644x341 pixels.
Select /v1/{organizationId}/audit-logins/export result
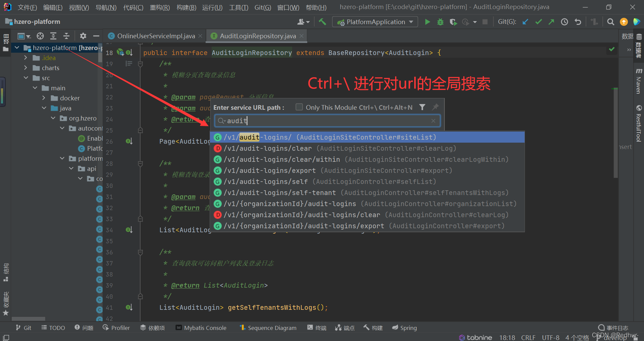[367, 226]
